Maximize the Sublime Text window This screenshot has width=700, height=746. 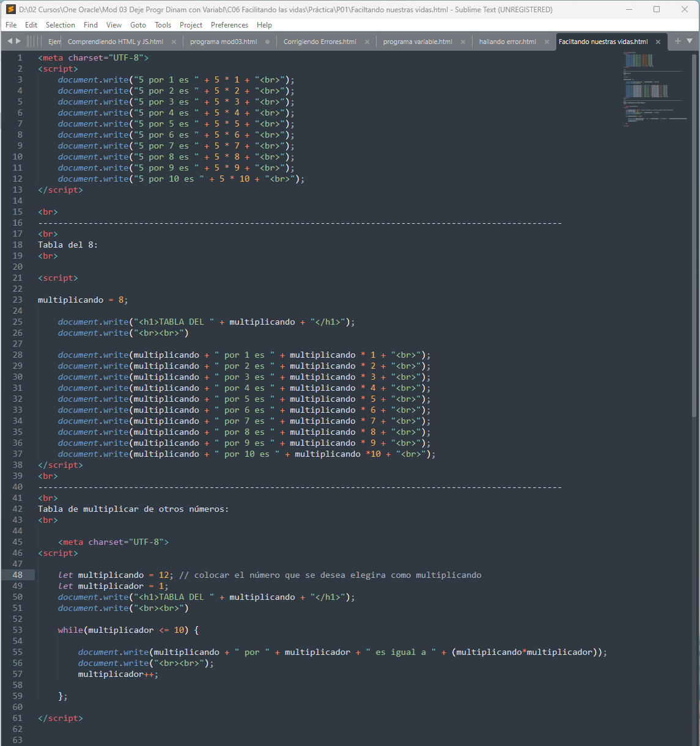pyautogui.click(x=657, y=10)
